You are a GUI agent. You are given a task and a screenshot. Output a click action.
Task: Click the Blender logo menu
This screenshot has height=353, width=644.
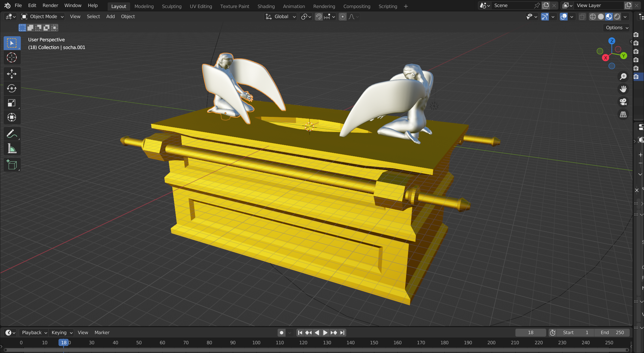pyautogui.click(x=7, y=5)
